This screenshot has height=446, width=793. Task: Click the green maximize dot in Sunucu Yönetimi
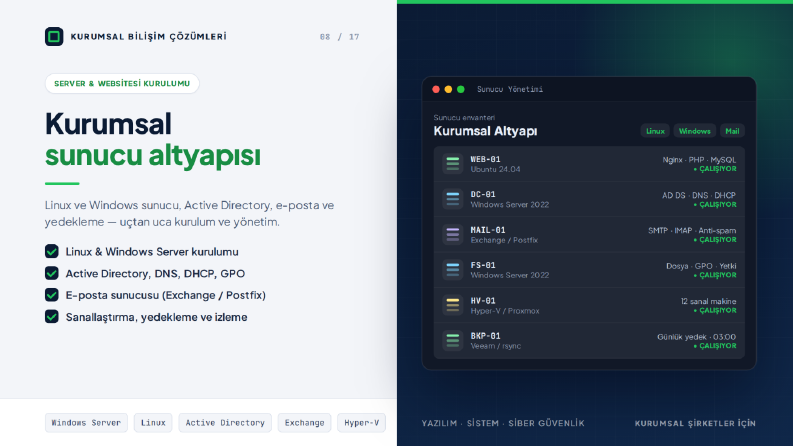coord(461,90)
